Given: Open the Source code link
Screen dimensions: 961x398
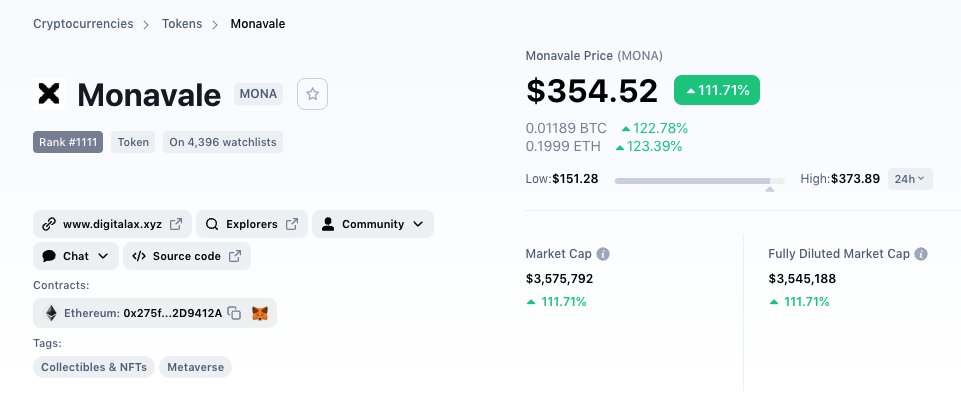Looking at the screenshot, I should [x=187, y=256].
